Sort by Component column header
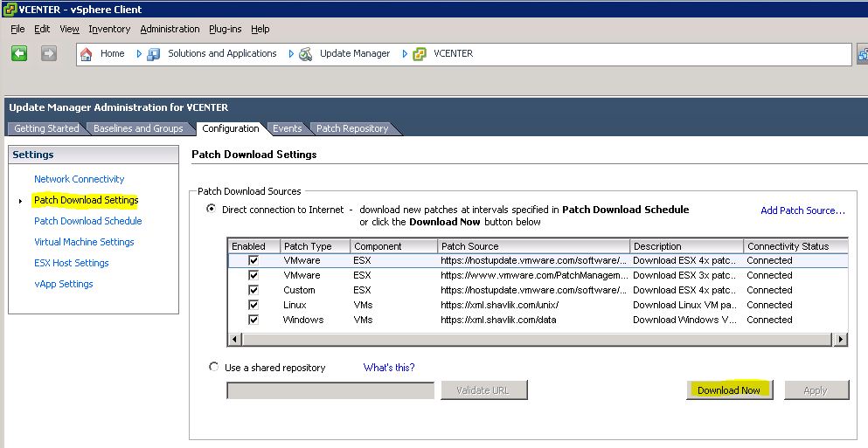 point(393,246)
